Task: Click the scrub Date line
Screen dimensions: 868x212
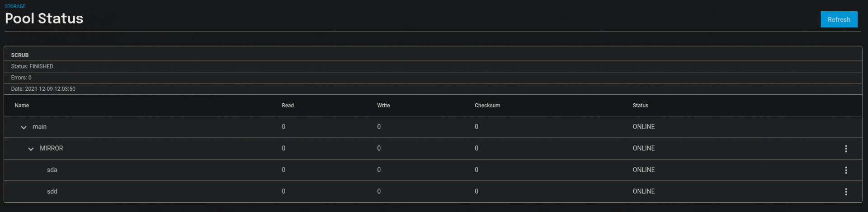Action: (x=43, y=89)
